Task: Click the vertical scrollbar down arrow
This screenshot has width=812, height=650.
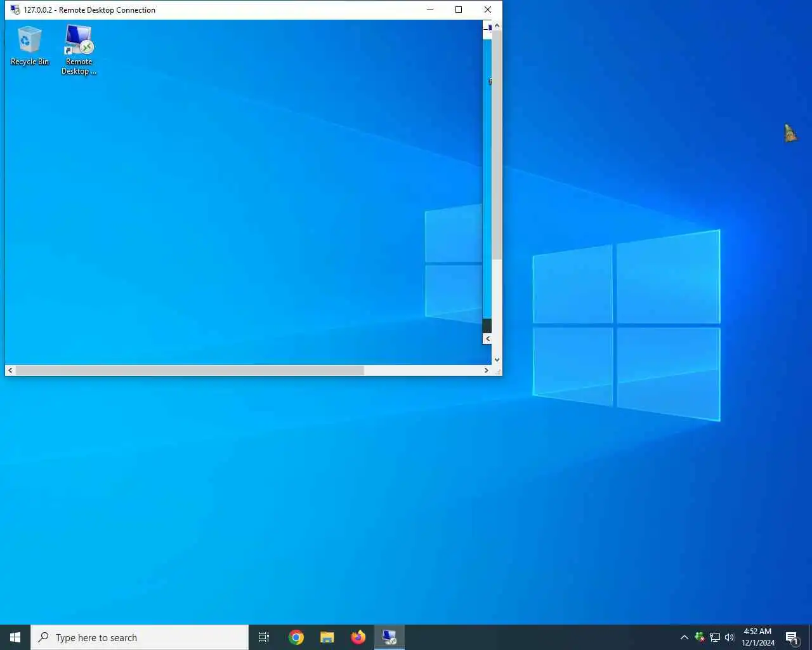Action: [497, 359]
